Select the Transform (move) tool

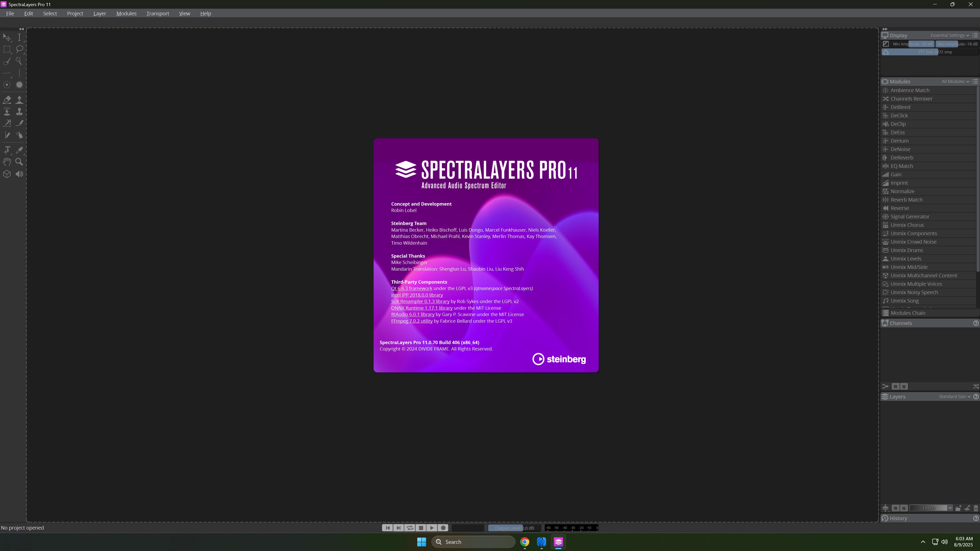(7, 37)
